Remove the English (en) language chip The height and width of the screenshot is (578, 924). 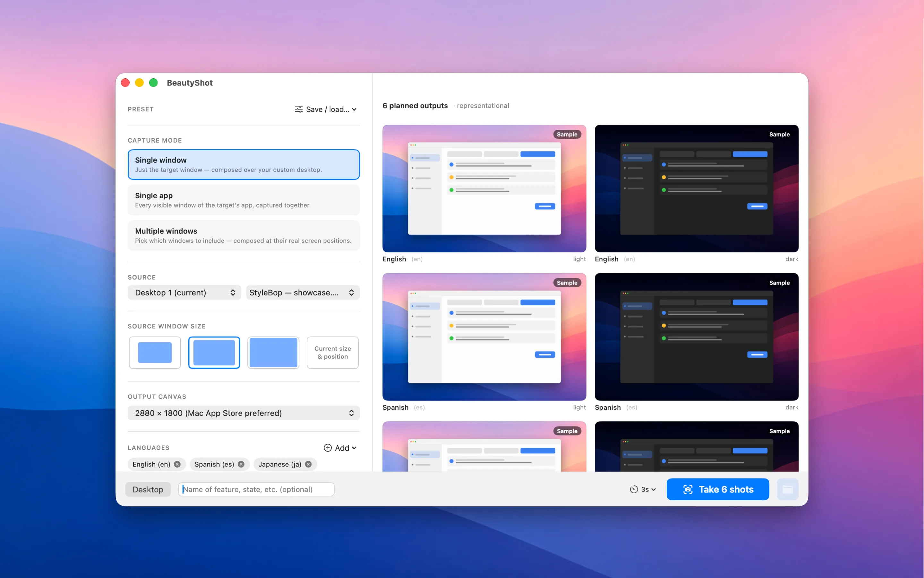click(177, 464)
